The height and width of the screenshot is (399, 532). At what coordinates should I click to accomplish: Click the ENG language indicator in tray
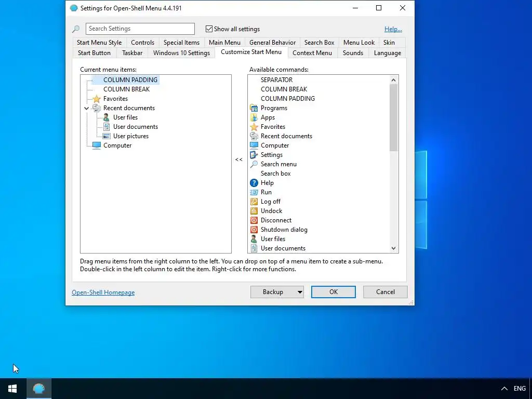[x=520, y=389]
